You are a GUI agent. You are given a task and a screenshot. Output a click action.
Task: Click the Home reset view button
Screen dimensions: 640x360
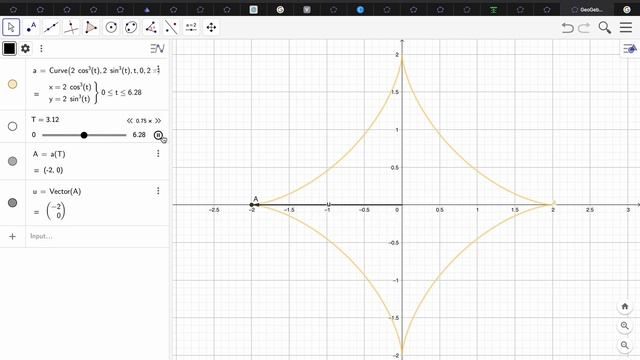tap(624, 306)
